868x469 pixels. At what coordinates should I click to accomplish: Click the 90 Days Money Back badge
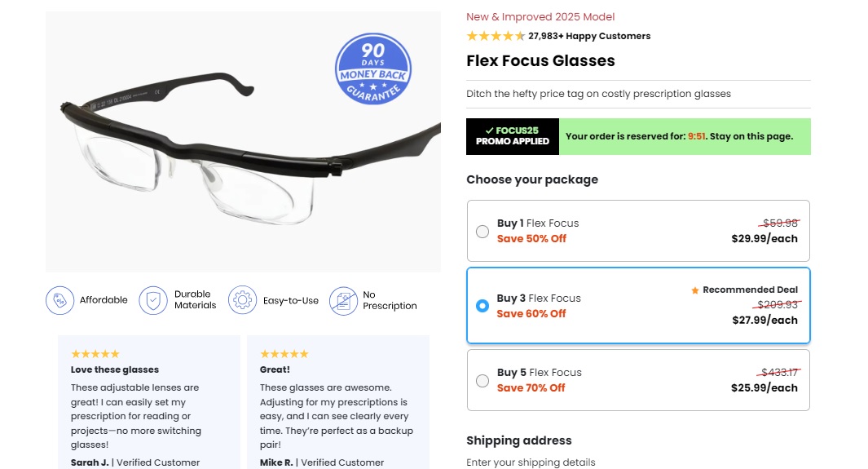[373, 69]
